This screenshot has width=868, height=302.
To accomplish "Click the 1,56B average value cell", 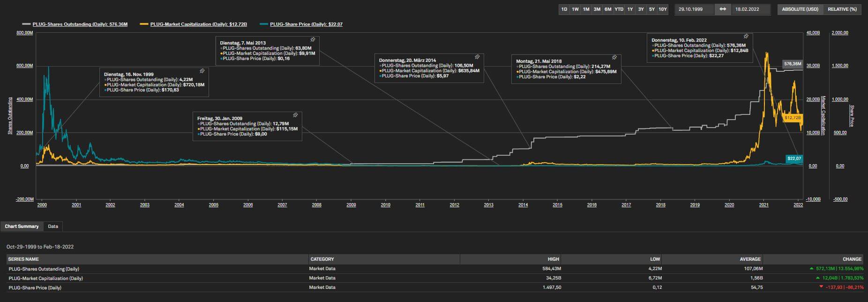I will [756, 278].
